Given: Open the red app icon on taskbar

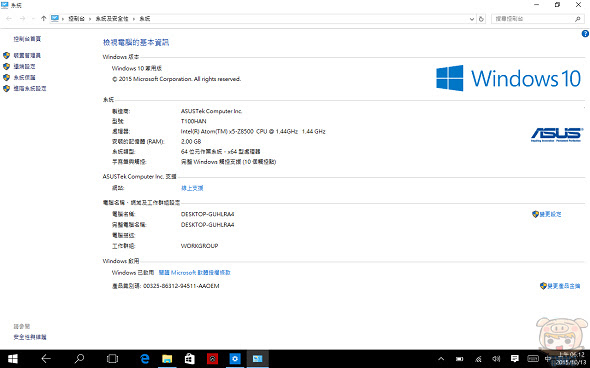Looking at the screenshot, I should [212, 359].
